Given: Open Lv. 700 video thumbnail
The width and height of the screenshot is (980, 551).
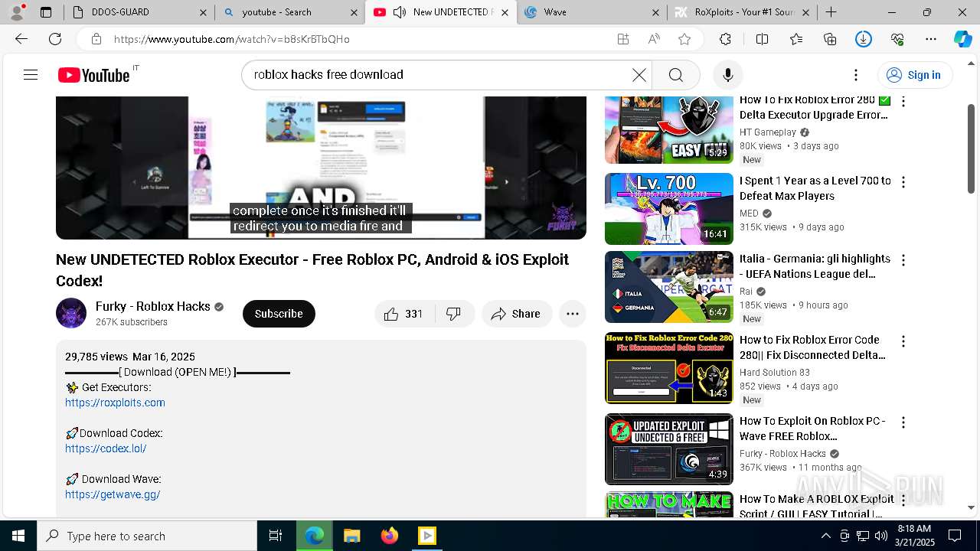Looking at the screenshot, I should (x=669, y=209).
